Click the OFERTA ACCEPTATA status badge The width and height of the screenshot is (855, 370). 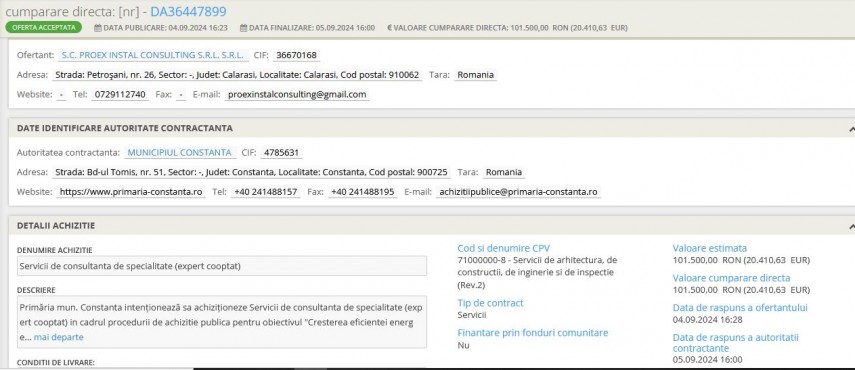click(44, 27)
